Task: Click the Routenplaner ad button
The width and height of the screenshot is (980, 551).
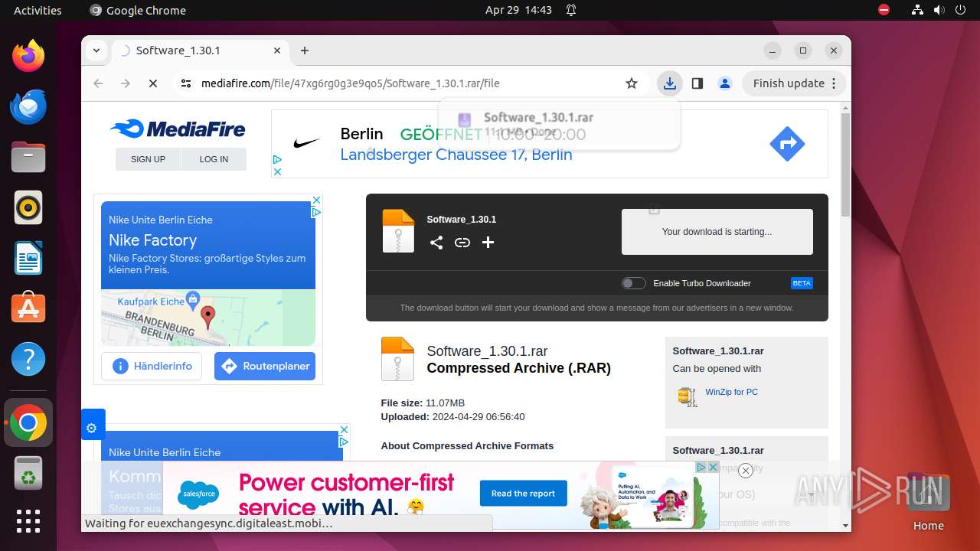Action: click(265, 366)
